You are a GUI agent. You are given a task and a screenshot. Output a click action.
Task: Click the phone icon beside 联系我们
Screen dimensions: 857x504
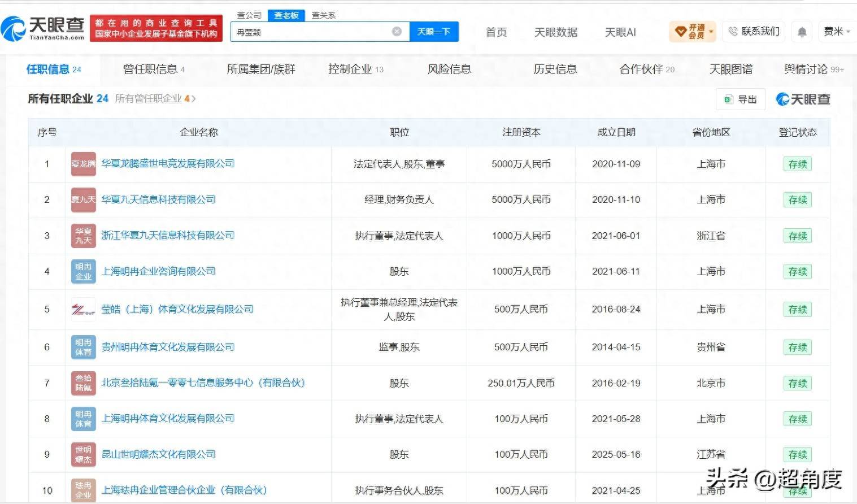coord(733,32)
